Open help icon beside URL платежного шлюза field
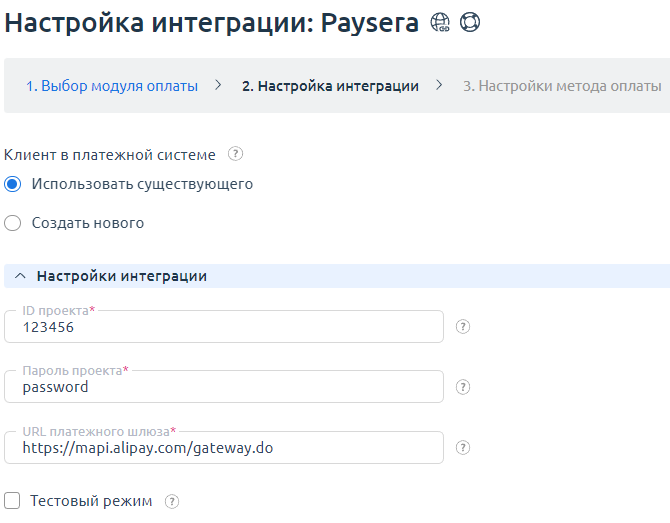Image resolution: width=670 pixels, height=523 pixels. pos(462,448)
